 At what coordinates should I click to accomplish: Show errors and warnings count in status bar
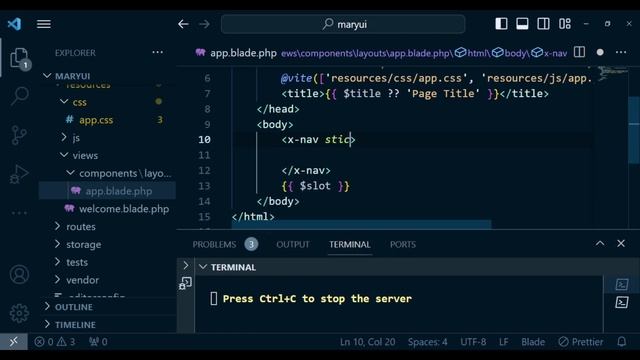[55, 342]
